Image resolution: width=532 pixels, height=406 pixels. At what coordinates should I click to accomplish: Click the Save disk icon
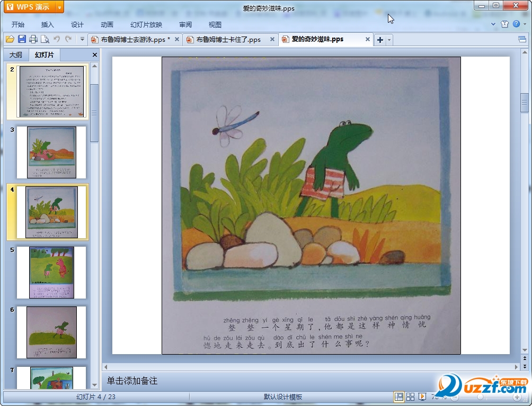(x=22, y=39)
